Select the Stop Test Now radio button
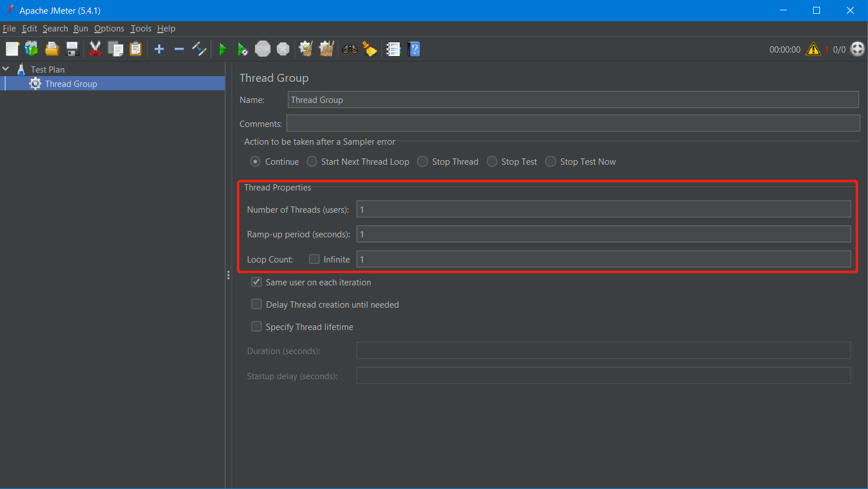The image size is (868, 489). (x=551, y=162)
